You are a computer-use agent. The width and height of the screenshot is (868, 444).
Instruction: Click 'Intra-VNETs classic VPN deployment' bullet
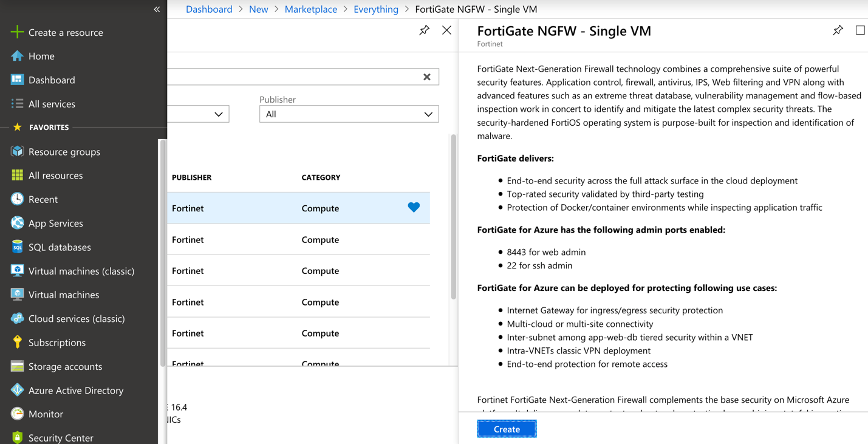[578, 350]
